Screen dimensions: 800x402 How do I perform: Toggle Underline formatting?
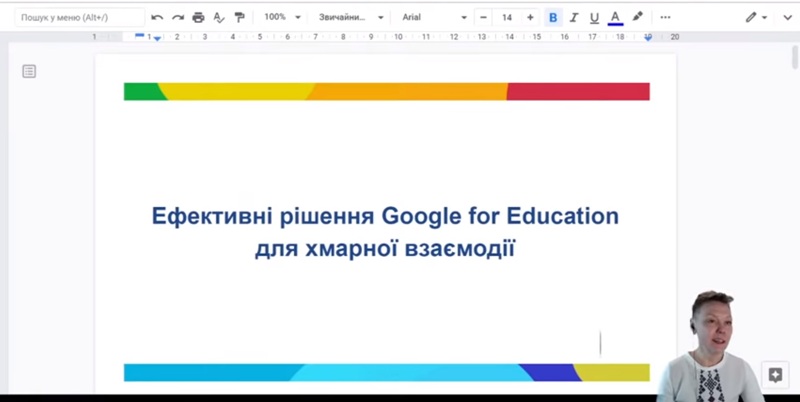(594, 17)
